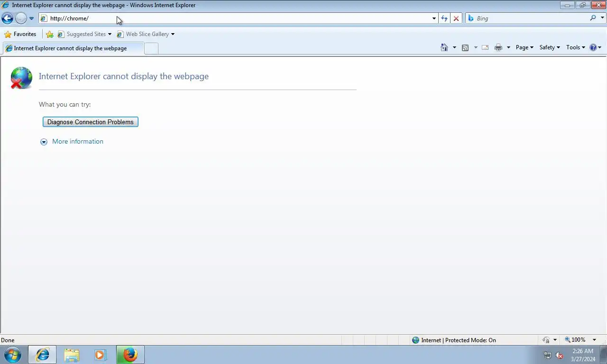Open the zoom level dropdown arrow
Viewport: 607px width, 364px height.
tap(594, 340)
